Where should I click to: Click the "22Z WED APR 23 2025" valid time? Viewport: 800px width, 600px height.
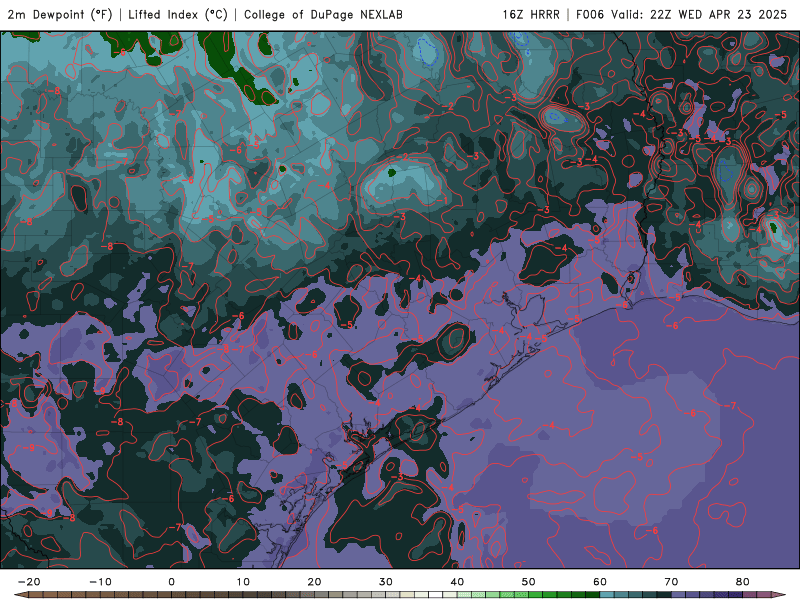[718, 14]
